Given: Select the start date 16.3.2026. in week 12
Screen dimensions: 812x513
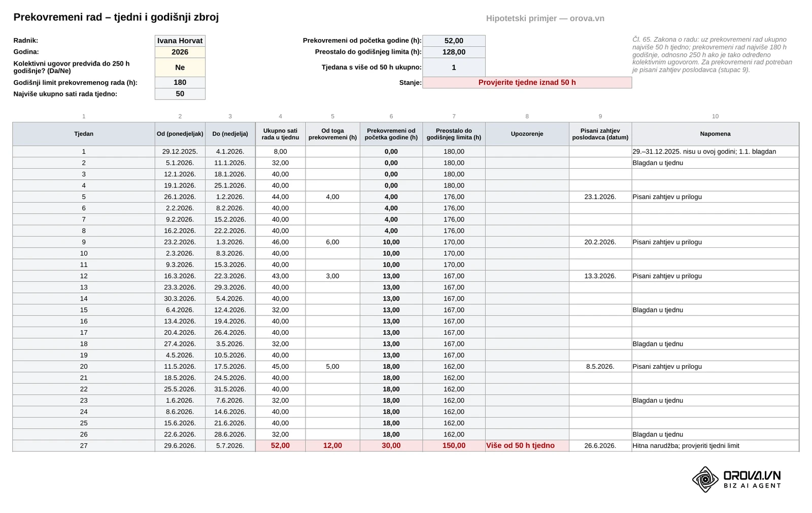Looking at the screenshot, I should click(180, 276).
